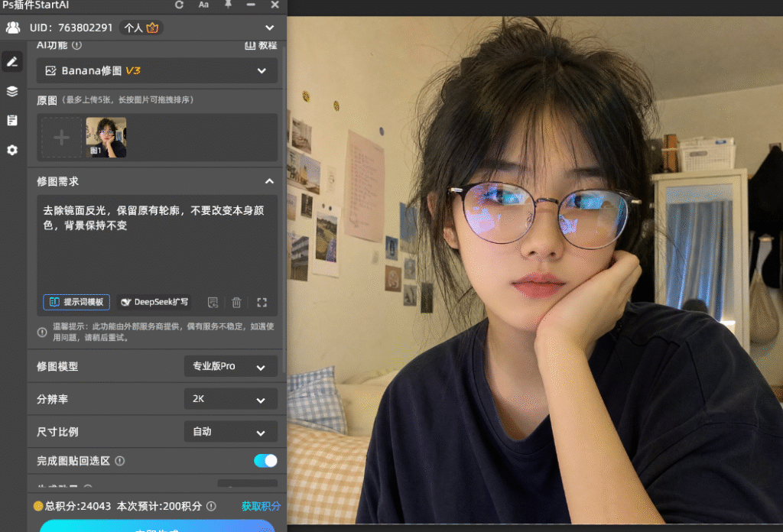Viewport: 783px width, 532px height.
Task: Click DeepSeek扩写 expand button
Action: click(154, 302)
